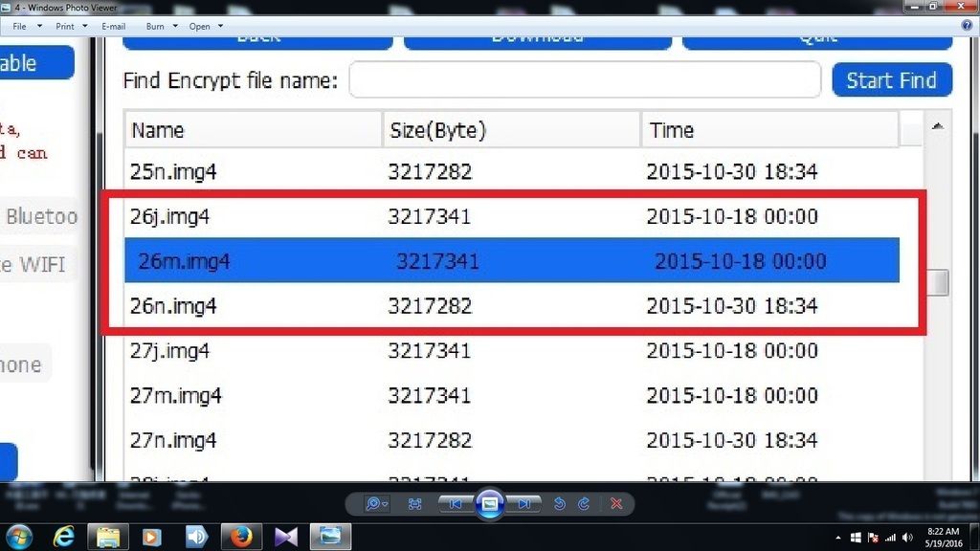Open the Photo Viewer help icon
980x551 pixels.
click(x=969, y=26)
